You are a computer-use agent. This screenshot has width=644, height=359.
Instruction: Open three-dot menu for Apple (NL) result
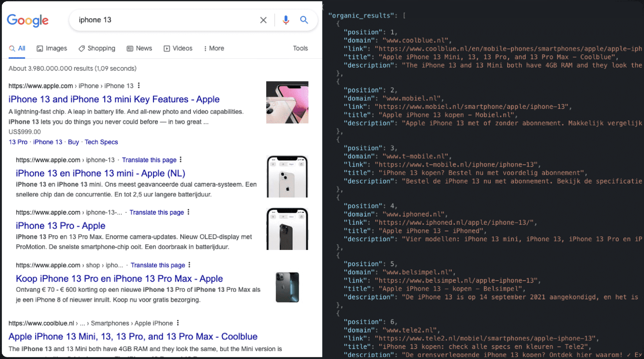(181, 159)
